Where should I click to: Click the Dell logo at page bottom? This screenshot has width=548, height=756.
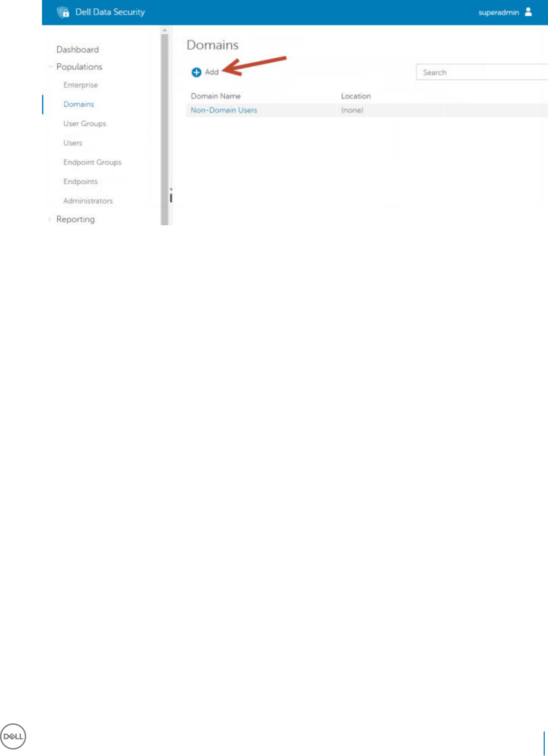click(13, 737)
